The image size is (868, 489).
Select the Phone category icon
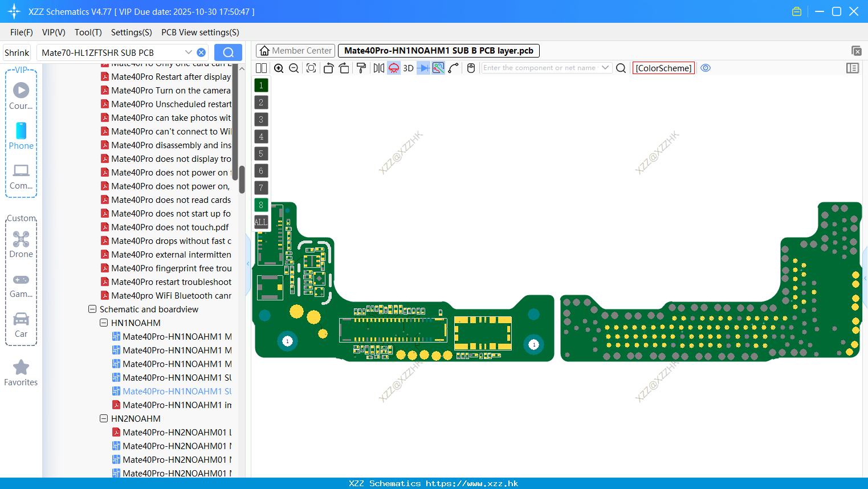click(21, 136)
